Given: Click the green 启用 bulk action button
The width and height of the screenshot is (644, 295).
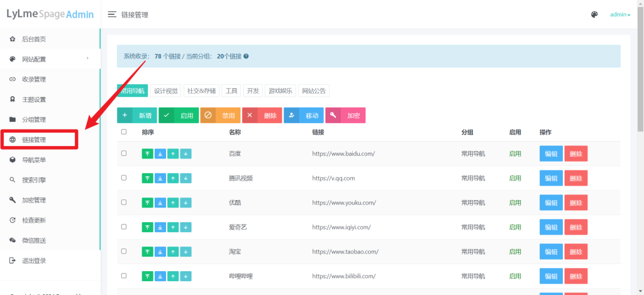Looking at the screenshot, I should (178, 116).
